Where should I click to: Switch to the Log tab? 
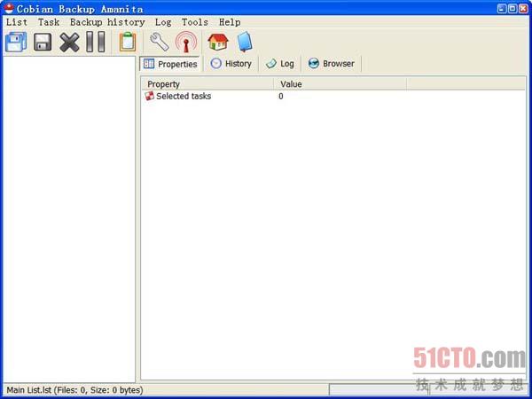(x=280, y=64)
